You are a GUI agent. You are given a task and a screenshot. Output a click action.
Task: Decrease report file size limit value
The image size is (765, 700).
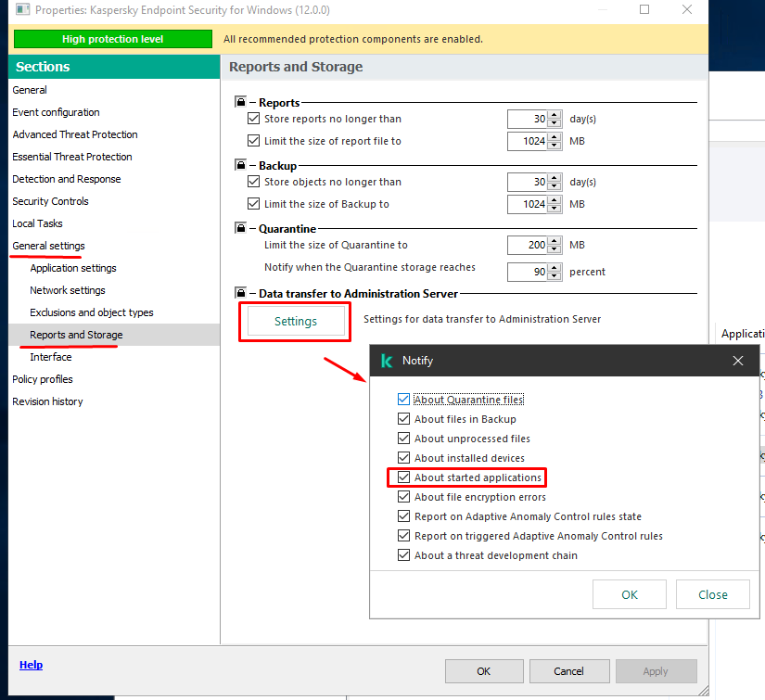click(555, 146)
